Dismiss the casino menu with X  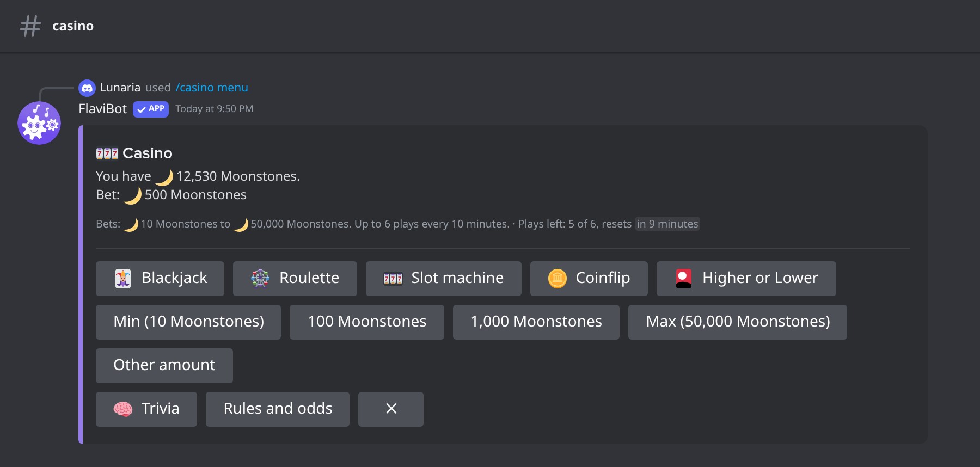click(391, 409)
